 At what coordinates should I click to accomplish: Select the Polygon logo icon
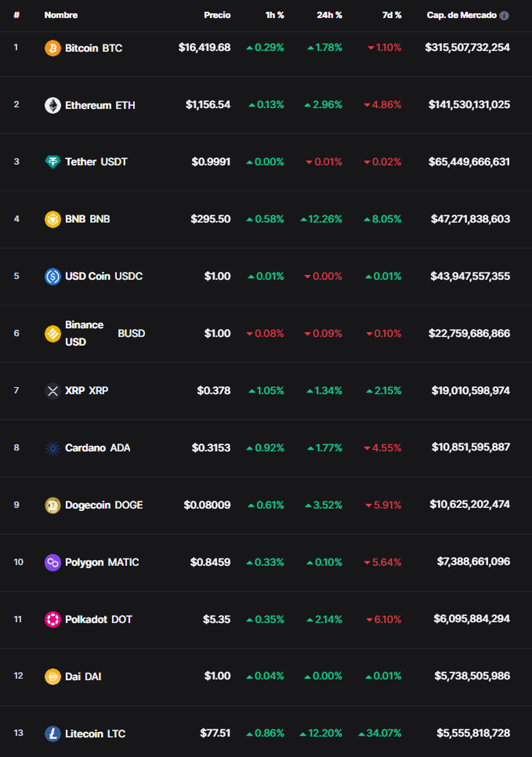52,562
